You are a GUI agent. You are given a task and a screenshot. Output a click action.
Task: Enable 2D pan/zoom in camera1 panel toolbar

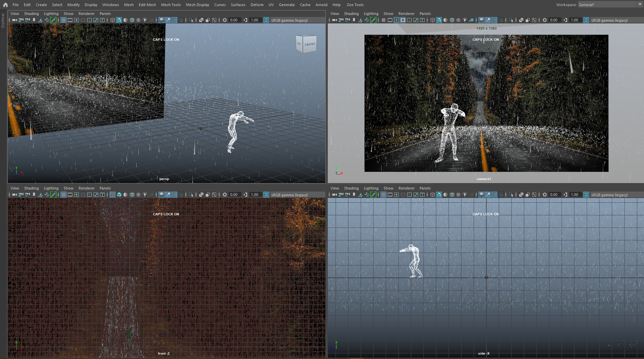point(368,20)
